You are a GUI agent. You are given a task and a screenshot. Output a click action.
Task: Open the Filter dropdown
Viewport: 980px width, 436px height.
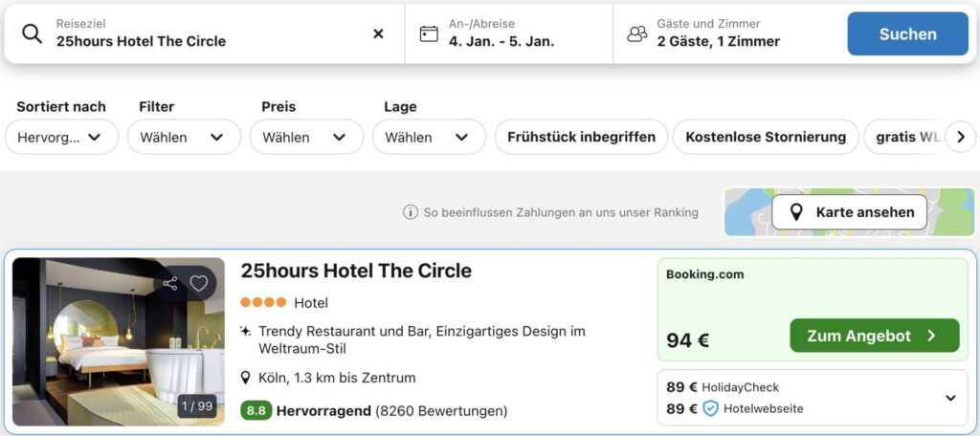coord(184,137)
